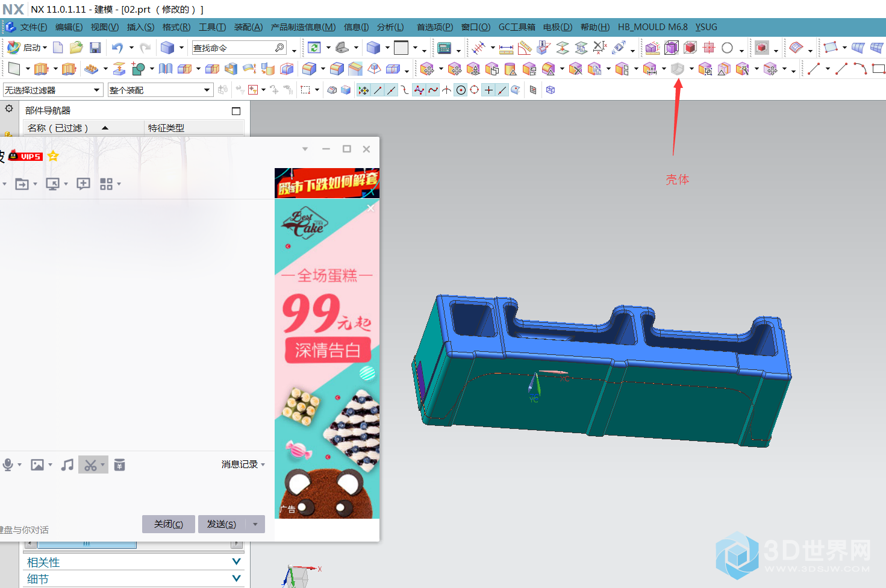This screenshot has height=588, width=886.
Task: Open the undo history dropdown arrow
Action: pyautogui.click(x=131, y=48)
